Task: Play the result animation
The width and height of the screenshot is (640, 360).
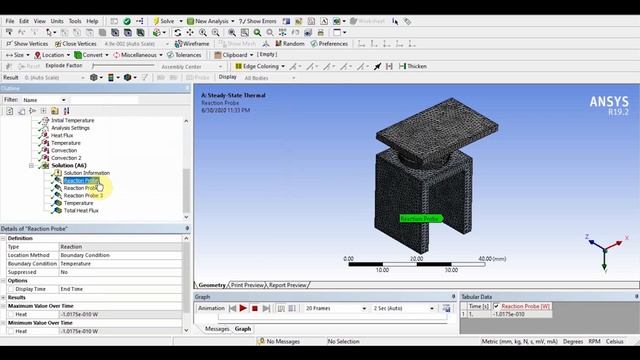Action: tap(243, 308)
